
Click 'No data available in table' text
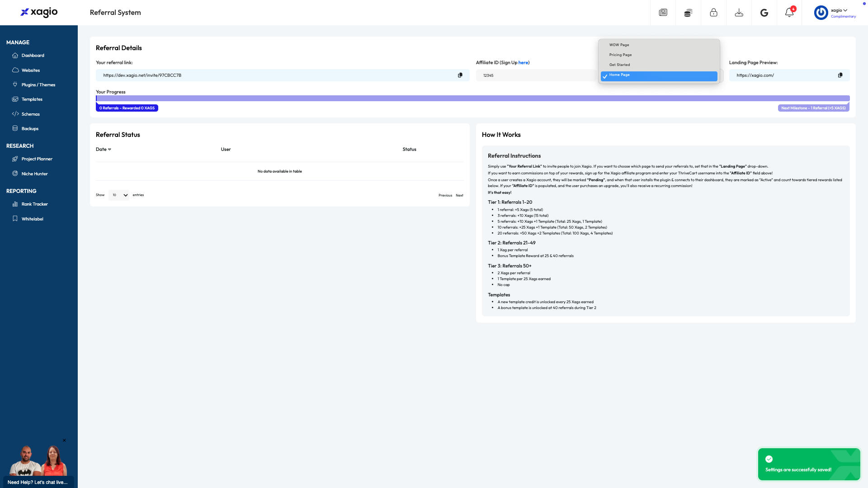click(280, 171)
